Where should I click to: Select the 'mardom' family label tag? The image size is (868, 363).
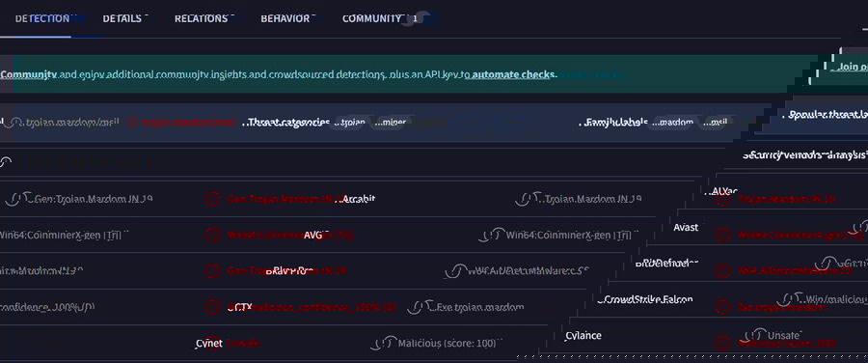tap(673, 122)
